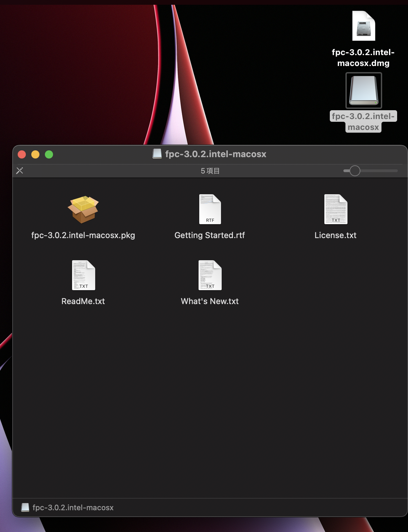Close the fpc-3.0.2.intel-macosx Finder window

tap(22, 154)
